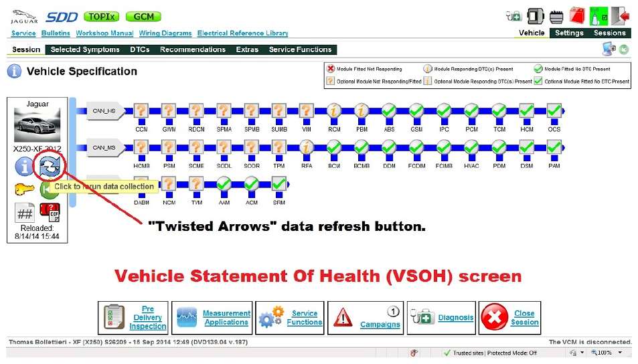Open the Service Functions tab

point(301,50)
